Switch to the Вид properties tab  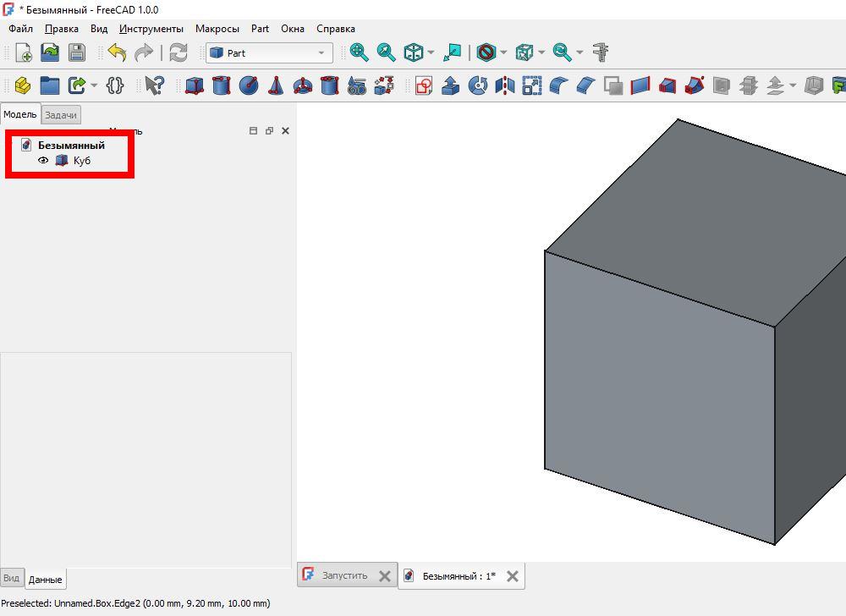pyautogui.click(x=11, y=578)
